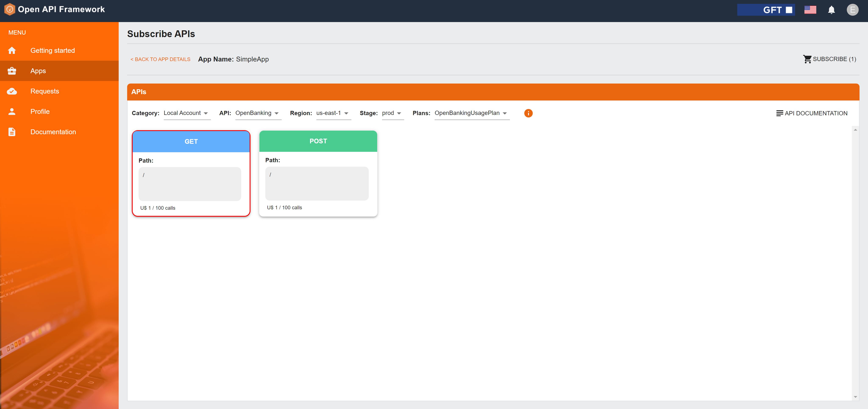
Task: Click the Open API Framework logo icon
Action: click(x=10, y=9)
